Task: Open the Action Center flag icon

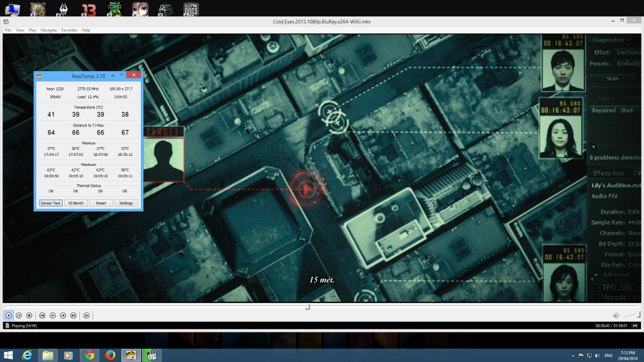Action: pyautogui.click(x=581, y=356)
